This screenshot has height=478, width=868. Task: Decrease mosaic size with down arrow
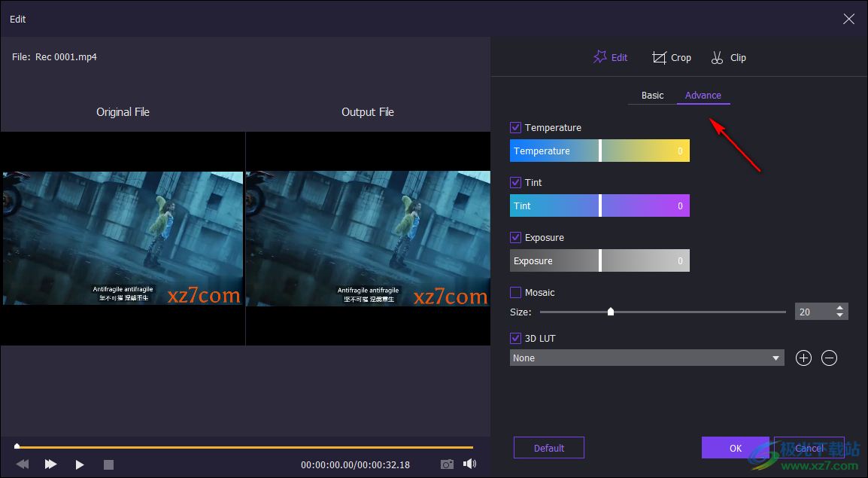coord(839,315)
